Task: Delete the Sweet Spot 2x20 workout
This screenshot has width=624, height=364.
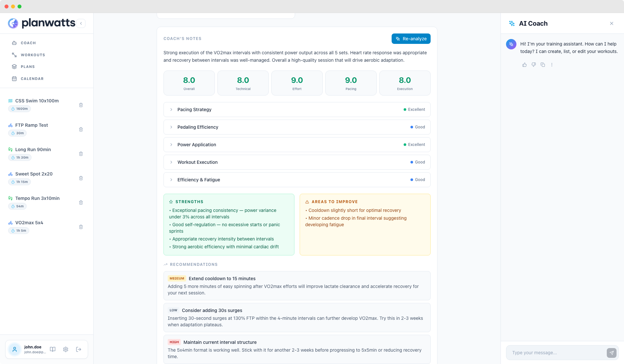Action: click(x=81, y=178)
